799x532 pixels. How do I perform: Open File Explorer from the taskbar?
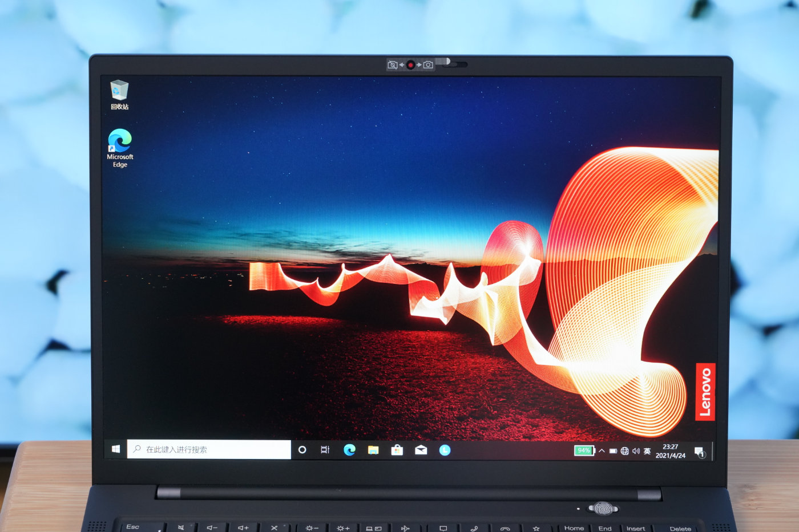pyautogui.click(x=372, y=450)
